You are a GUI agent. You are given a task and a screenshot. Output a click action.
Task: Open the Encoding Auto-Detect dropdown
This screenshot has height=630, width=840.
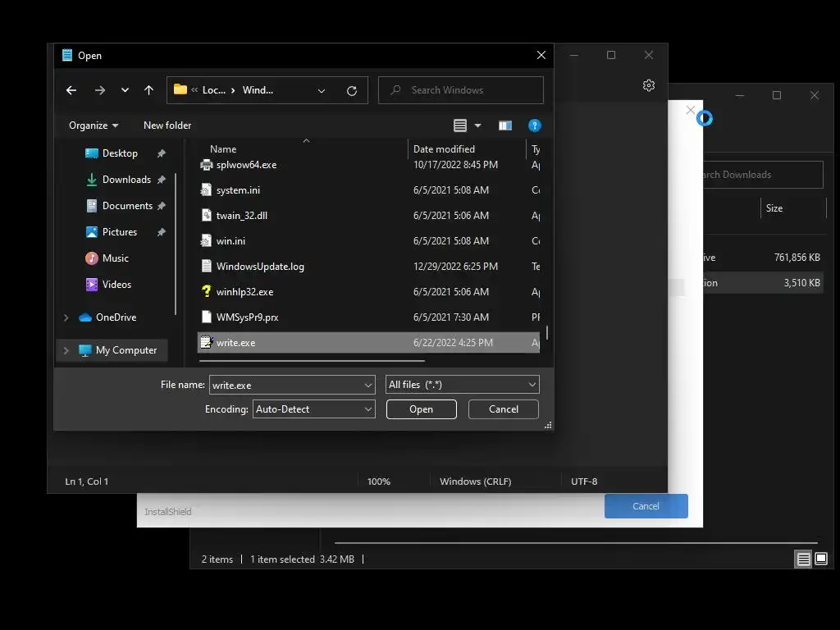coord(314,409)
